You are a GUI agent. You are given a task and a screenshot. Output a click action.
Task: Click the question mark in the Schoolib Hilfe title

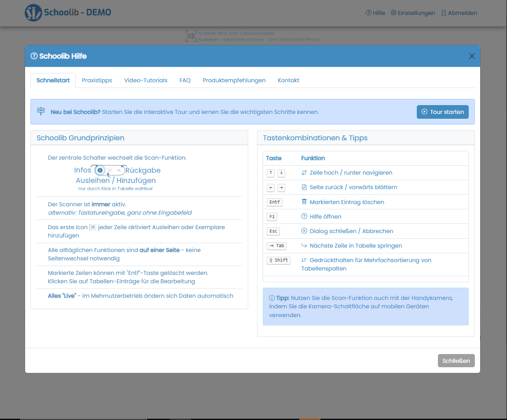[34, 56]
